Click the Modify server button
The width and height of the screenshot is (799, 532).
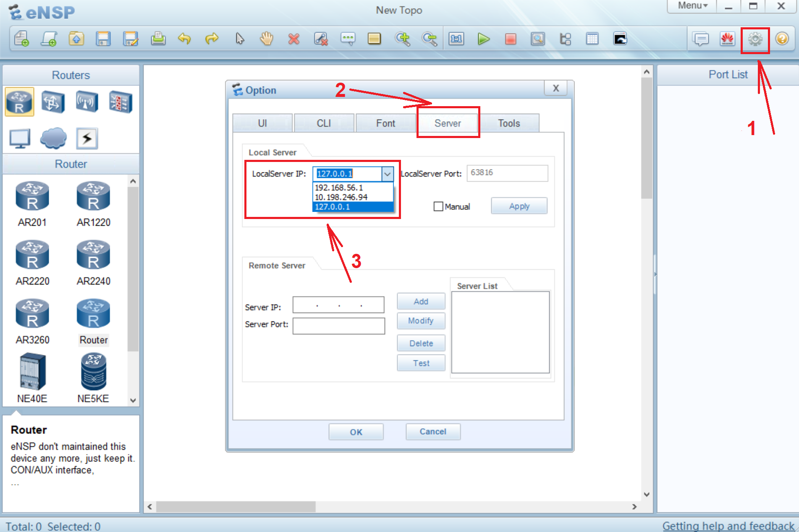click(421, 321)
